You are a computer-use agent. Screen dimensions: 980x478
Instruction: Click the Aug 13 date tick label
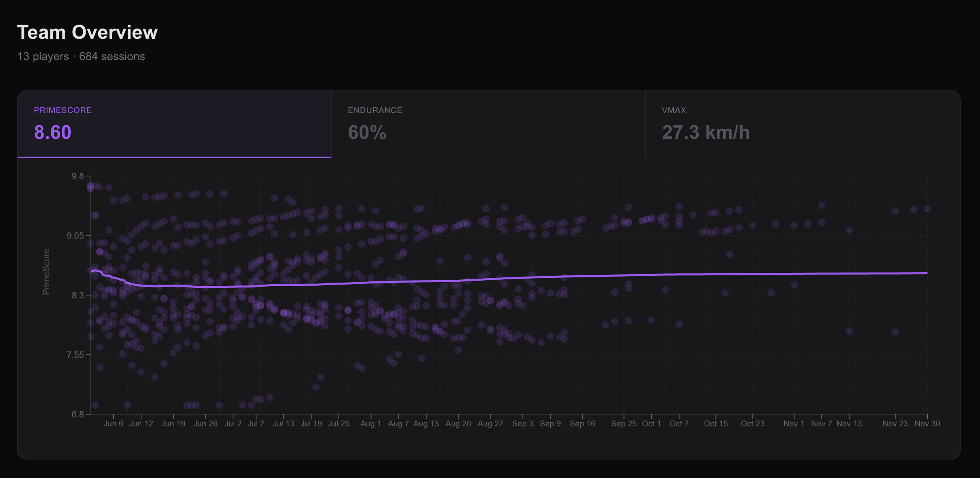426,423
